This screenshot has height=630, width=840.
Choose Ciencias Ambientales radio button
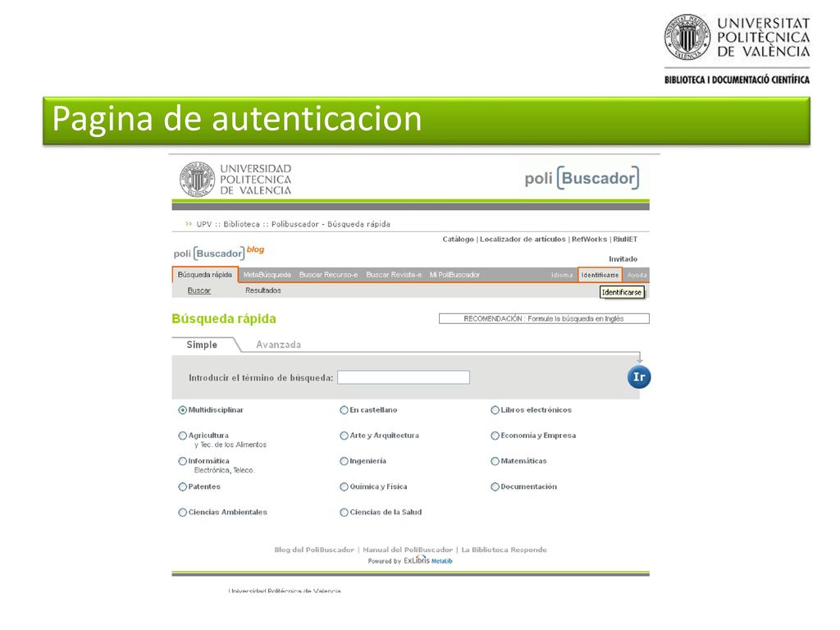(x=183, y=513)
